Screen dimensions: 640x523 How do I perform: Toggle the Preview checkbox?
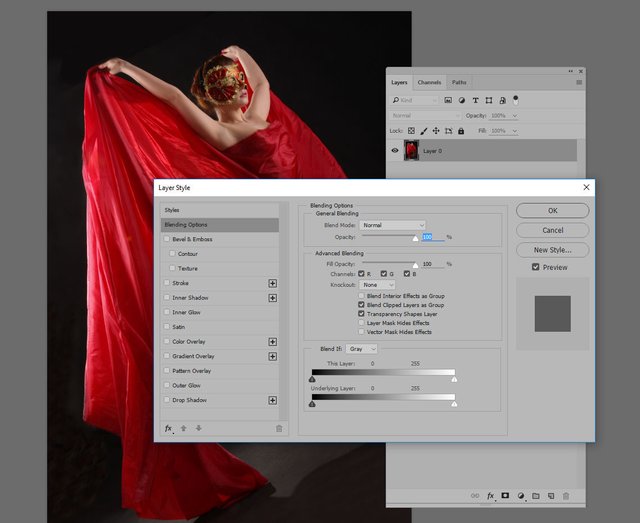[x=536, y=267]
